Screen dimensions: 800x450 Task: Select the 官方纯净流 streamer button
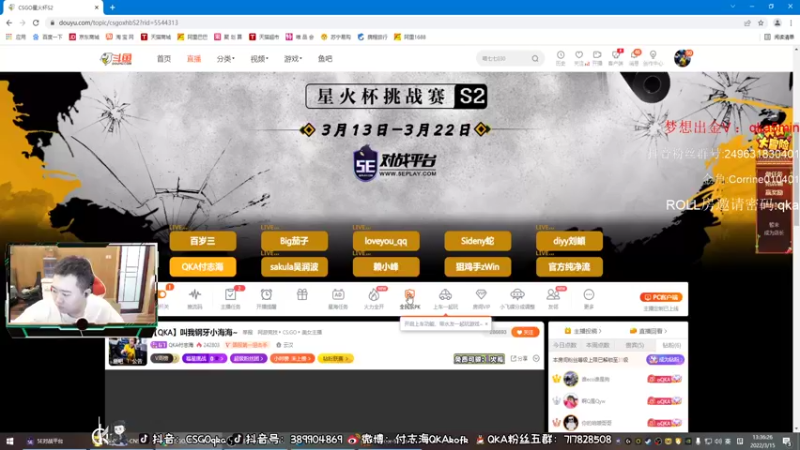click(569, 267)
